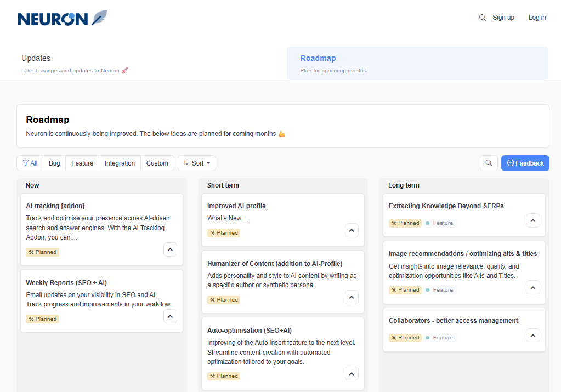Click Planned tag on Humanizer card
The image size is (561, 392).
pos(224,300)
